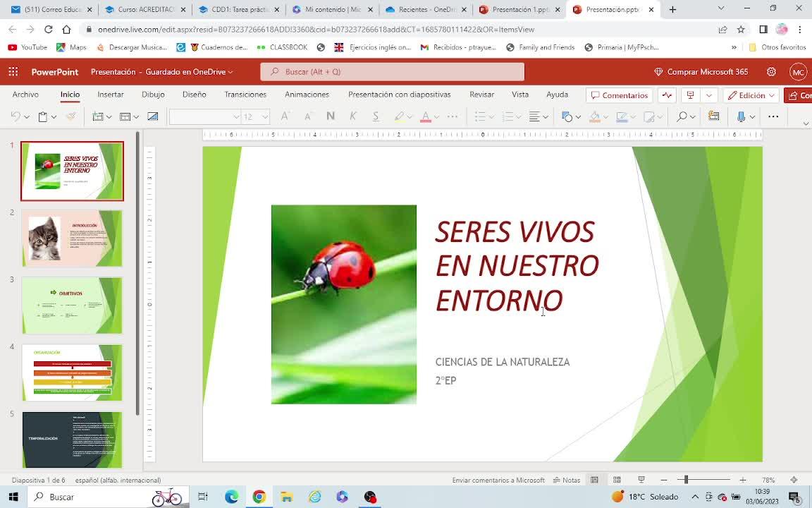Click Comprar Microsoft 365 link

click(x=701, y=72)
